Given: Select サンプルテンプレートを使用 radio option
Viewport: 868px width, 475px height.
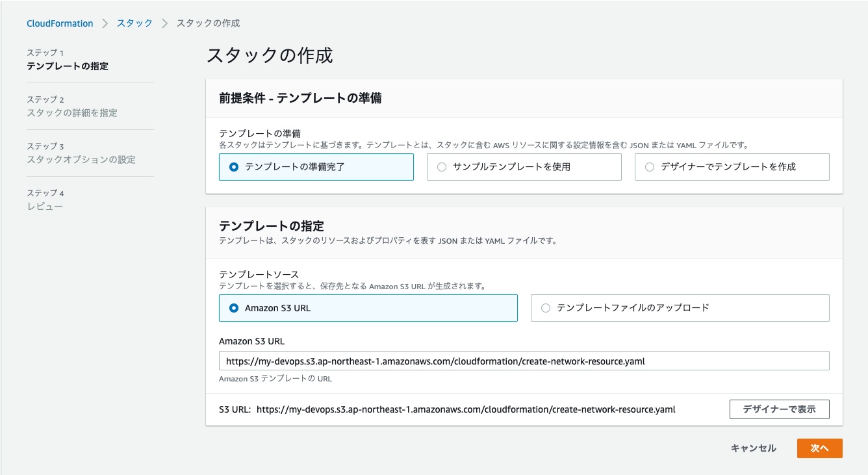Looking at the screenshot, I should tap(524, 167).
